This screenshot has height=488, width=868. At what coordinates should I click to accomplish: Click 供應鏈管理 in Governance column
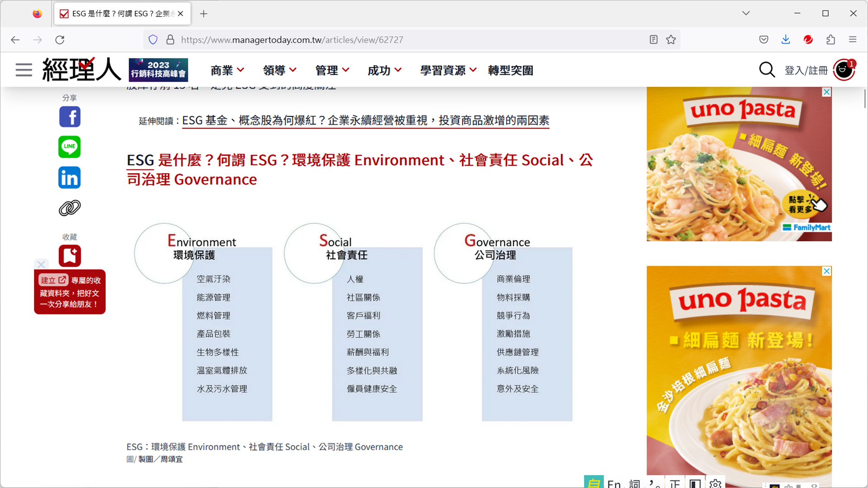coord(518,352)
